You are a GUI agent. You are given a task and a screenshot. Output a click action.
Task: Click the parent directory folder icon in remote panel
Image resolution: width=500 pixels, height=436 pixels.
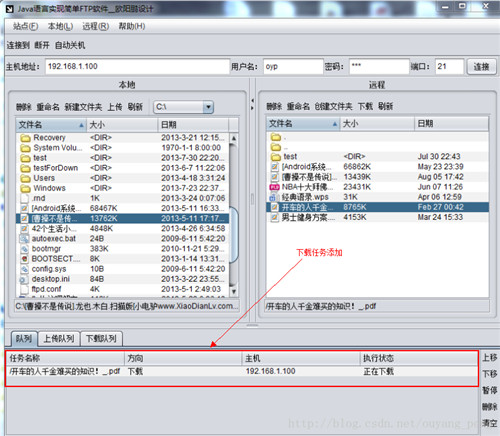coord(276,147)
